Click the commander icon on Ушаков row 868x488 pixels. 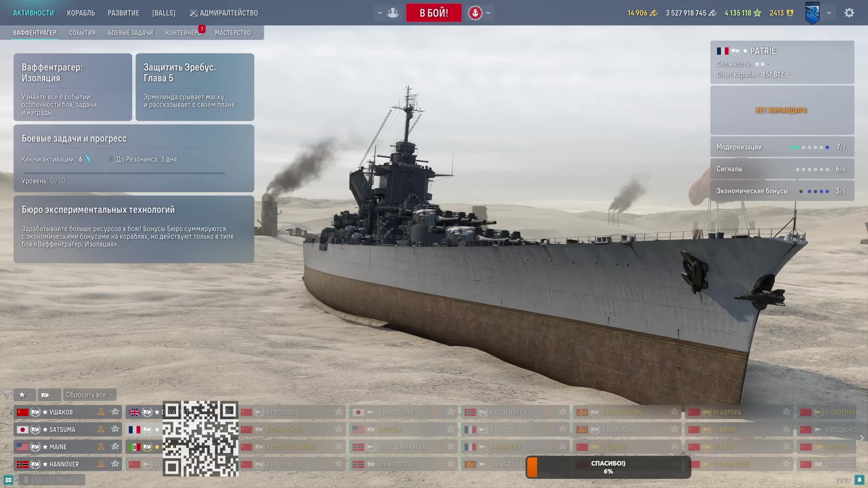tap(101, 412)
